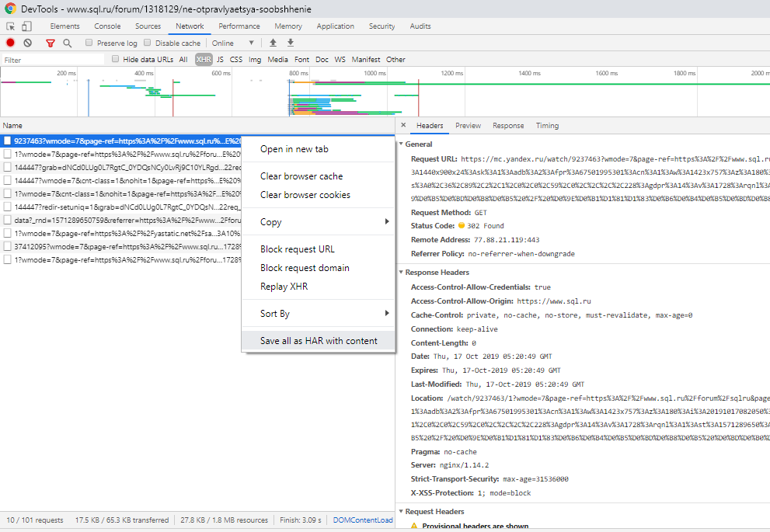Select the JS filter type
The height and width of the screenshot is (532, 770).
tap(220, 60)
